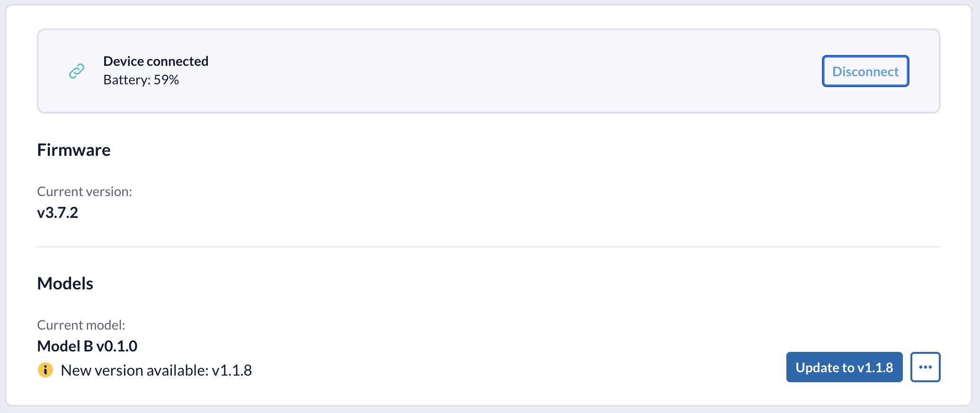Click the chain link connection icon
This screenshot has height=413, width=980.
77,71
